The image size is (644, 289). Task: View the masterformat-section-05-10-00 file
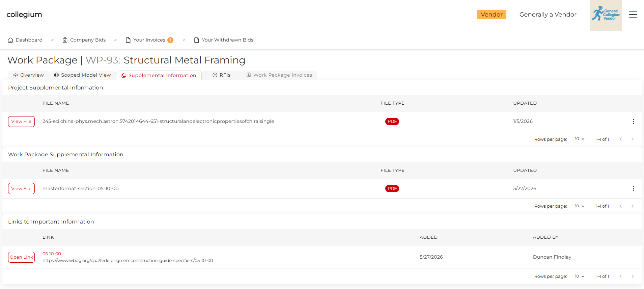click(x=21, y=189)
